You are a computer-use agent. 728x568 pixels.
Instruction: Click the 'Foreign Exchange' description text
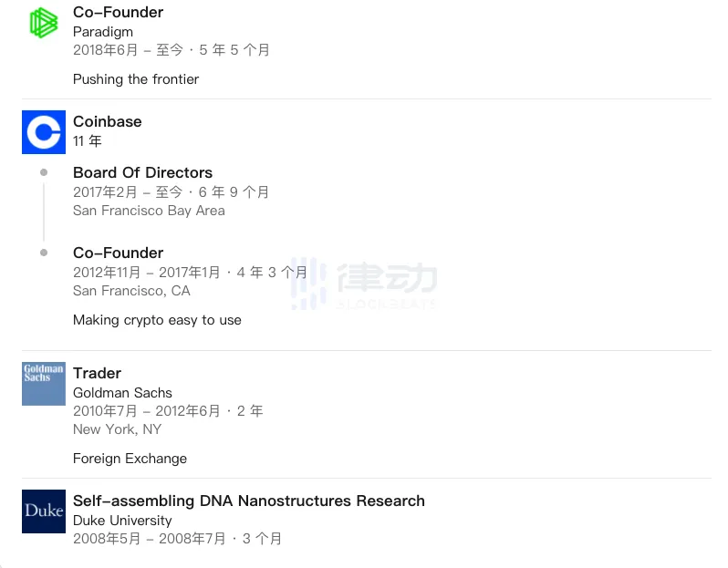coord(130,459)
